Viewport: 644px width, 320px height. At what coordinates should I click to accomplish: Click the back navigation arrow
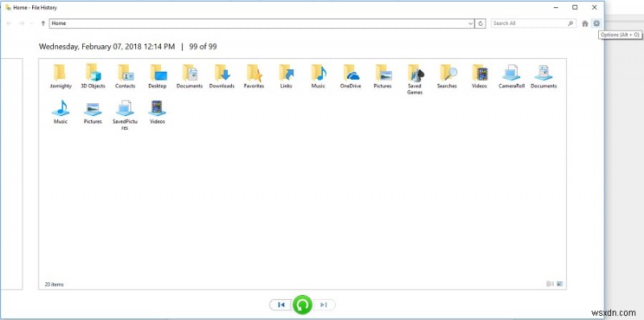[9, 23]
